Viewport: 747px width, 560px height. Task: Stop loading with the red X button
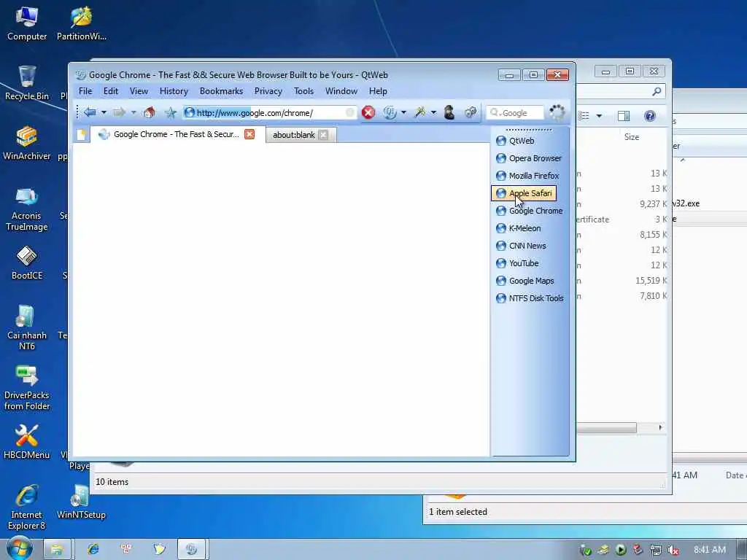tap(368, 112)
